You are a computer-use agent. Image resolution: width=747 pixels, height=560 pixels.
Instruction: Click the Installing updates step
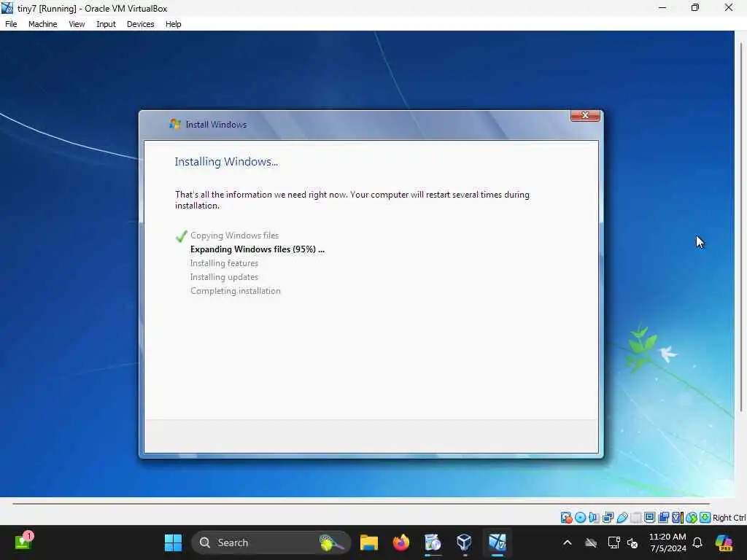[224, 276]
